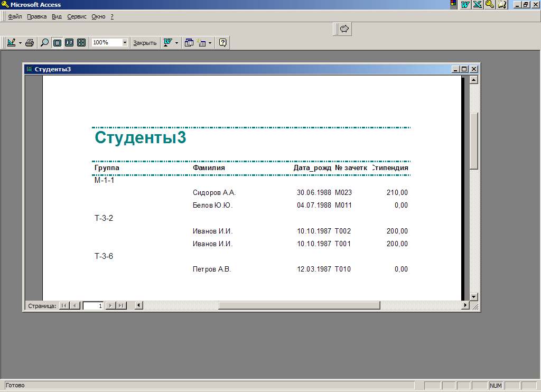Image resolution: width=541 pixels, height=392 pixels.
Task: Publish report to Word via Office Links icon
Action: point(167,43)
